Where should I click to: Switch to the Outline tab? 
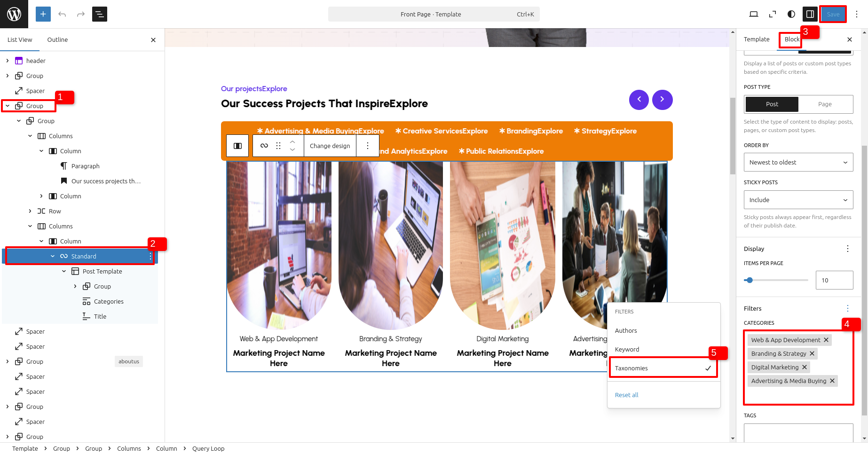pyautogui.click(x=57, y=40)
